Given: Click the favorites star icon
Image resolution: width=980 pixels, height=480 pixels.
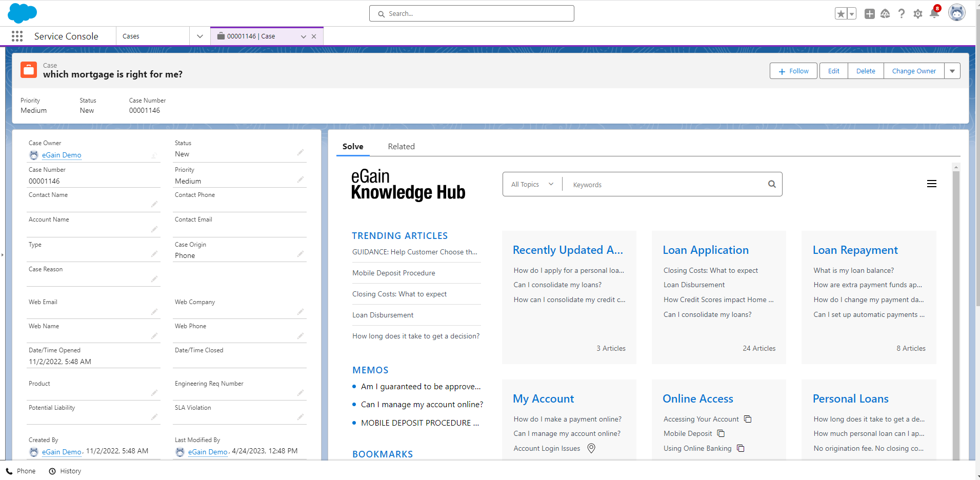Looking at the screenshot, I should [x=842, y=13].
